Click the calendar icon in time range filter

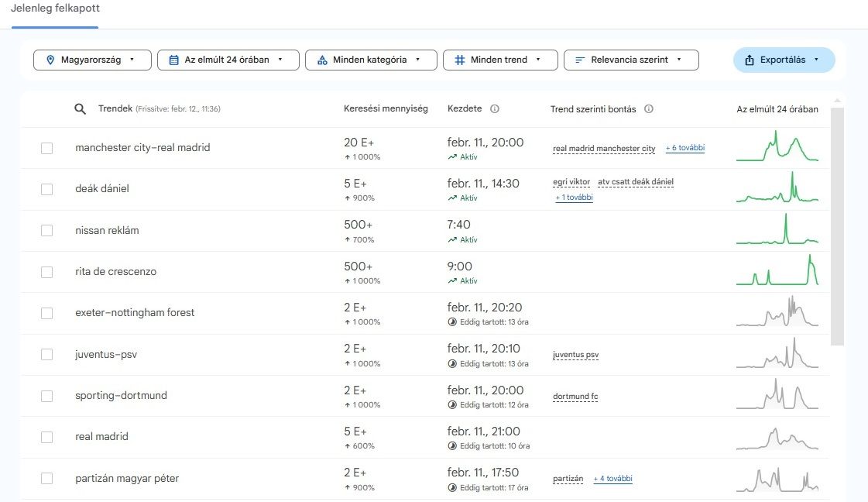(x=173, y=60)
